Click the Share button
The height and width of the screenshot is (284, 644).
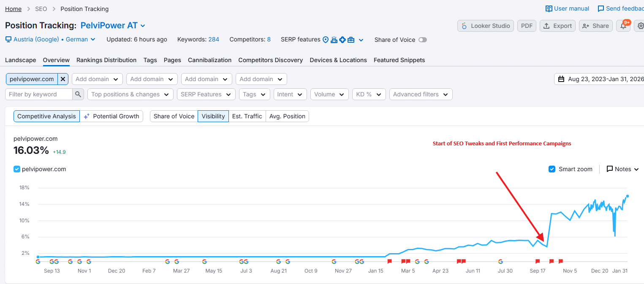click(x=595, y=26)
